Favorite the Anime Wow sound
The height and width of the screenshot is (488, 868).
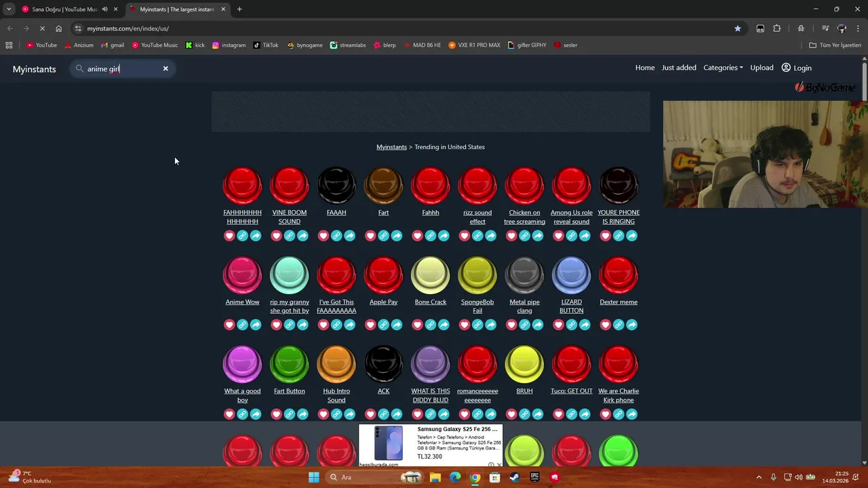click(x=229, y=325)
